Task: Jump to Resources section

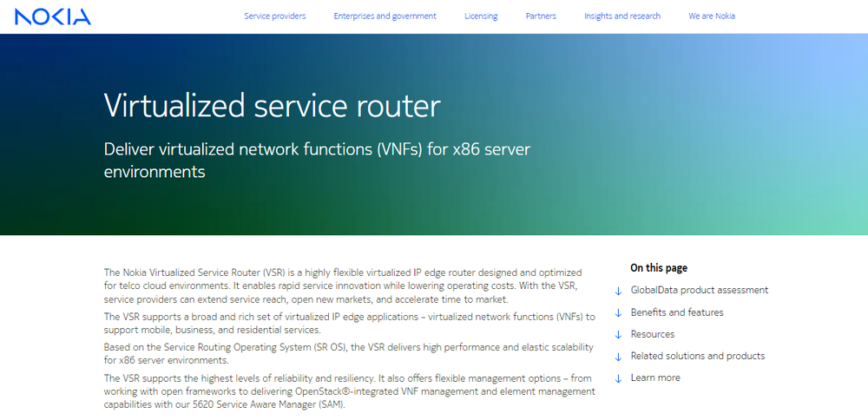Action: (653, 334)
